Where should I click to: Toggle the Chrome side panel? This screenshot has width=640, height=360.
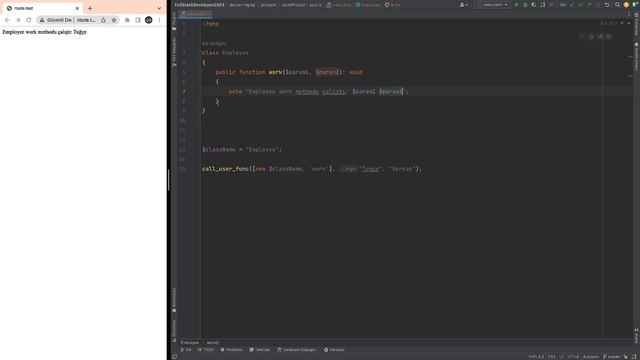(x=138, y=20)
